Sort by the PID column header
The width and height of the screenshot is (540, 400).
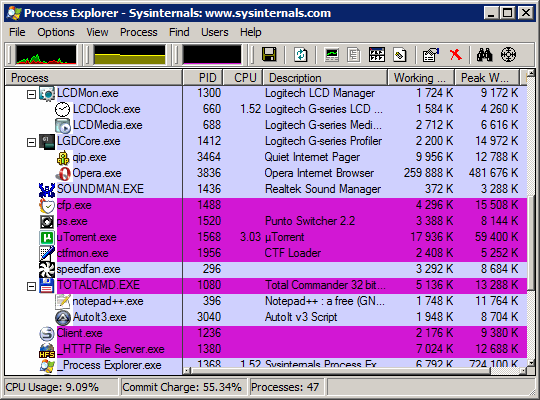203,78
